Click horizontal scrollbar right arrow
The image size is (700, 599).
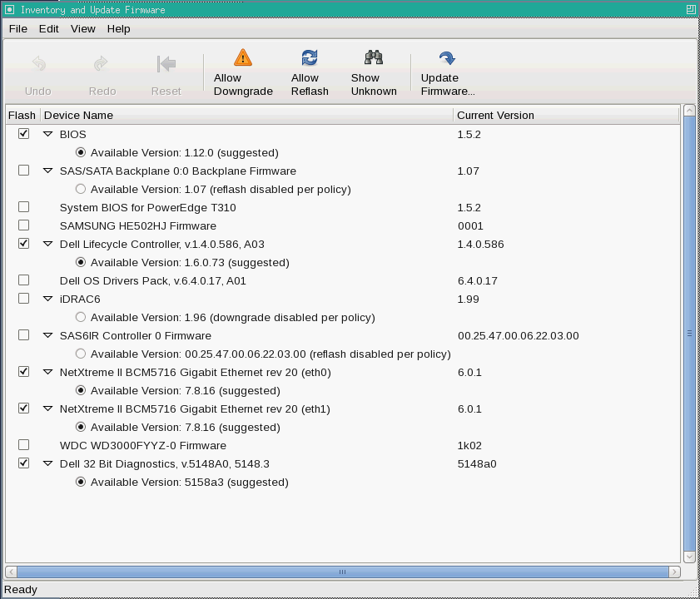674,572
